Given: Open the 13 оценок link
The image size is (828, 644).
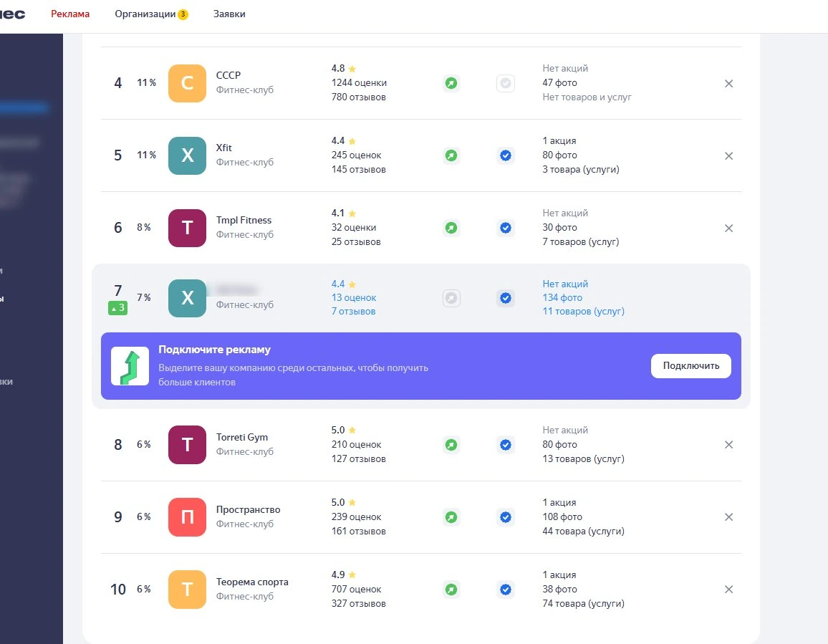Looking at the screenshot, I should pos(354,298).
